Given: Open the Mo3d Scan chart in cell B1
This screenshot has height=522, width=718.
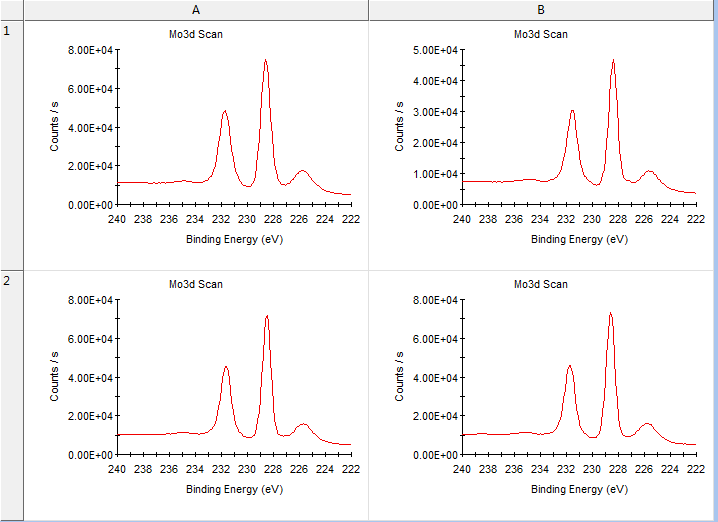Looking at the screenshot, I should [541, 145].
